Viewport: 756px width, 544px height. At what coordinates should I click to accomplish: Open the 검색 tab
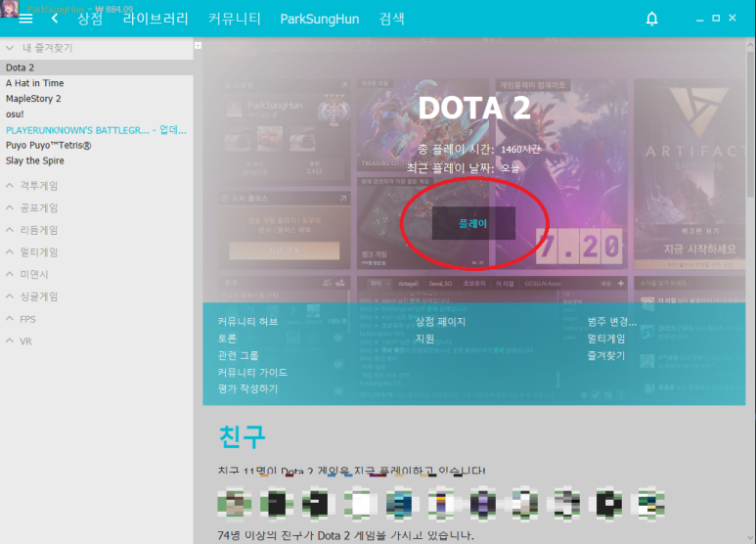coord(391,19)
